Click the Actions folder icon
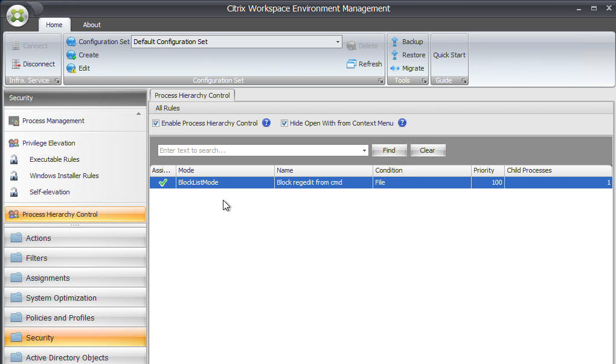 (16, 238)
